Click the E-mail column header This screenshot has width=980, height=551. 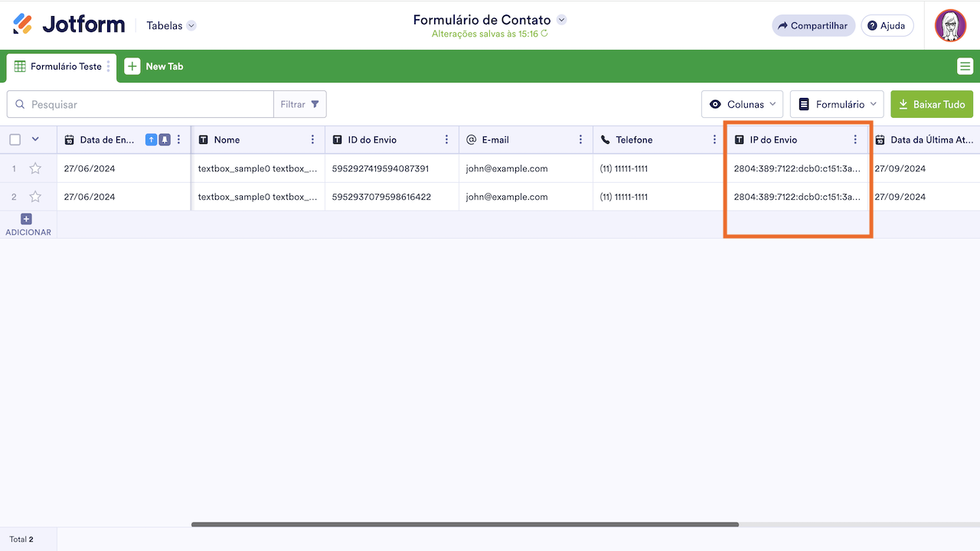click(x=526, y=139)
